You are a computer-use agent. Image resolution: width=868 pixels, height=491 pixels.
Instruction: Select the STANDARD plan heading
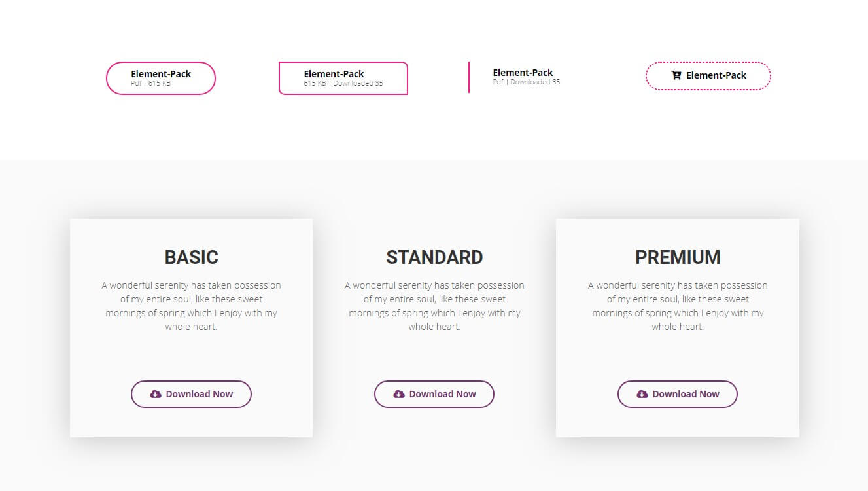pyautogui.click(x=434, y=257)
